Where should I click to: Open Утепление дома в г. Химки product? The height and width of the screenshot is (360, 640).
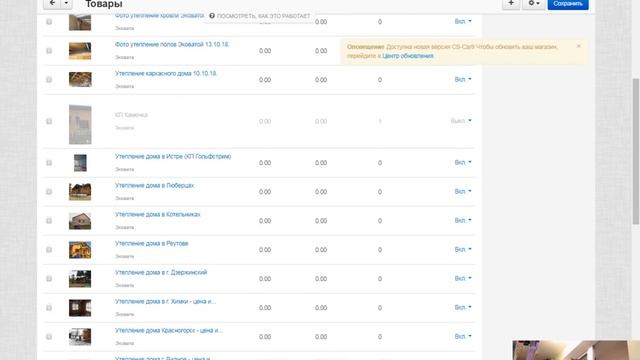point(165,302)
